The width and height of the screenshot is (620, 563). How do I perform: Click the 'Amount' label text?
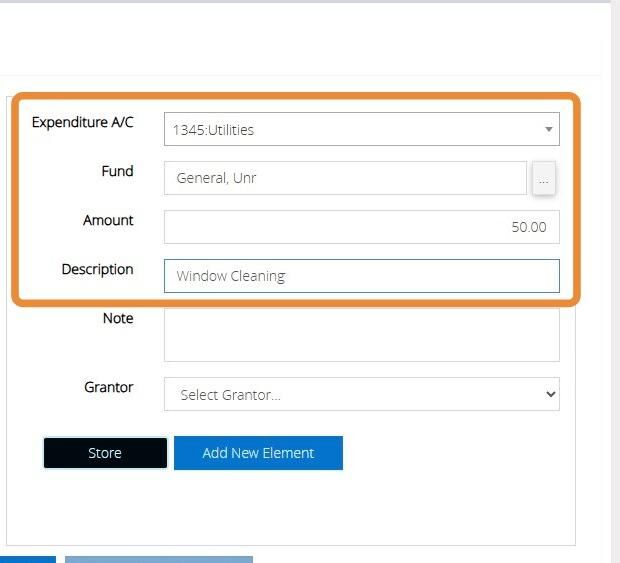[x=108, y=220]
